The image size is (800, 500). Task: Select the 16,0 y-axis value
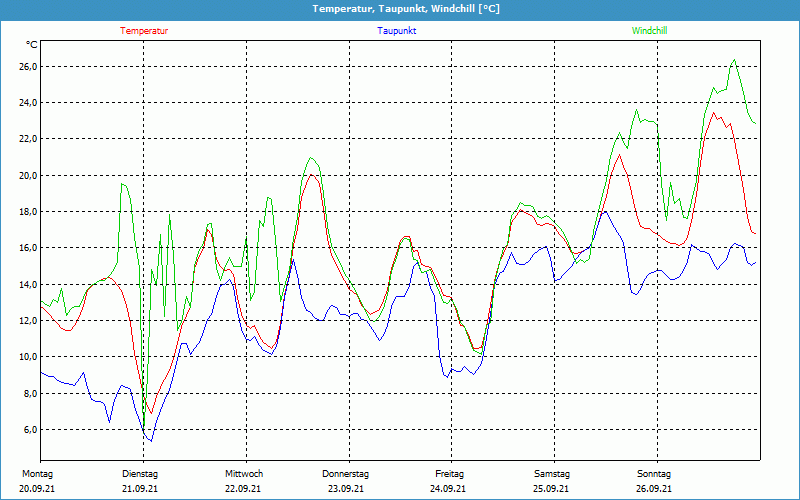tap(29, 248)
